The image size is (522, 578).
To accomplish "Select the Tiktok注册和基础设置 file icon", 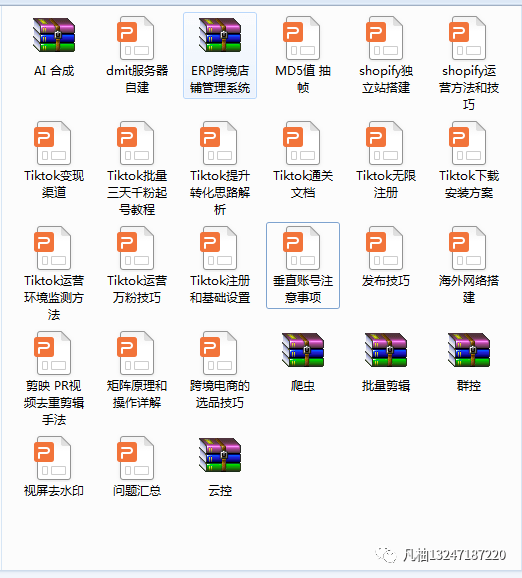I will pos(219,248).
